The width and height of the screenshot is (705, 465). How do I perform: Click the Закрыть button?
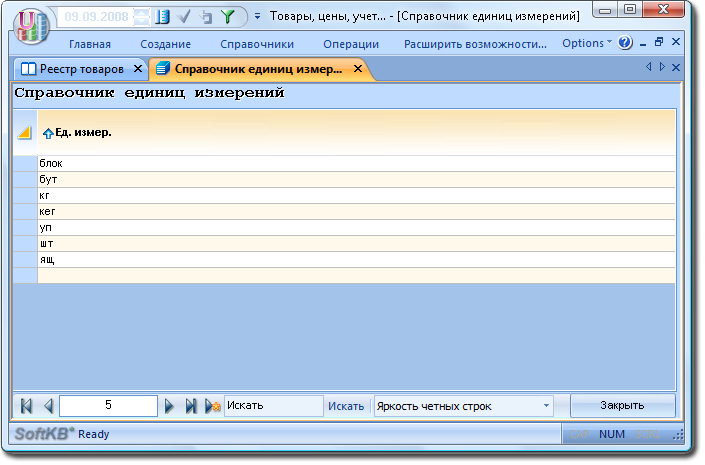click(623, 406)
